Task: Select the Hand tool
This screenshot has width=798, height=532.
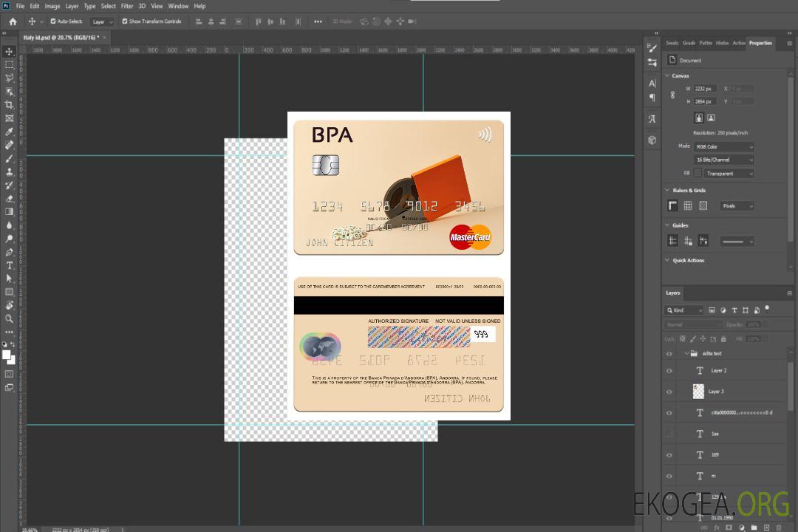Action: (9, 305)
